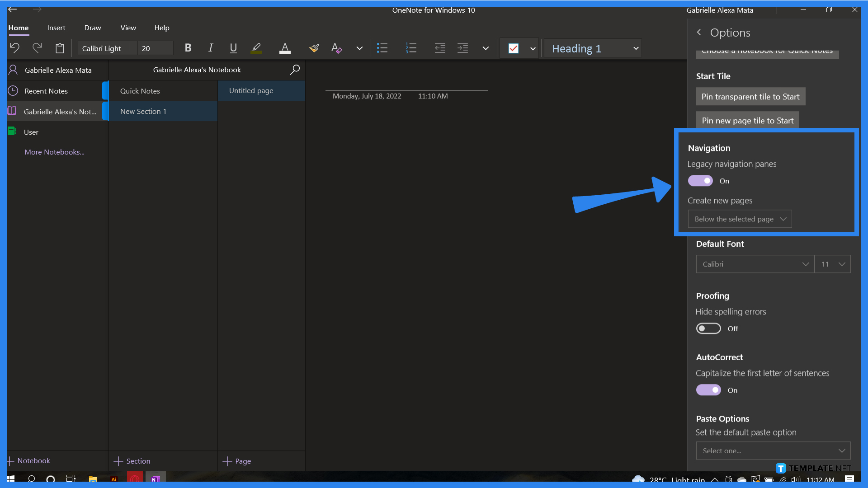The image size is (868, 488).
Task: Open the Insert tab
Action: tap(56, 28)
